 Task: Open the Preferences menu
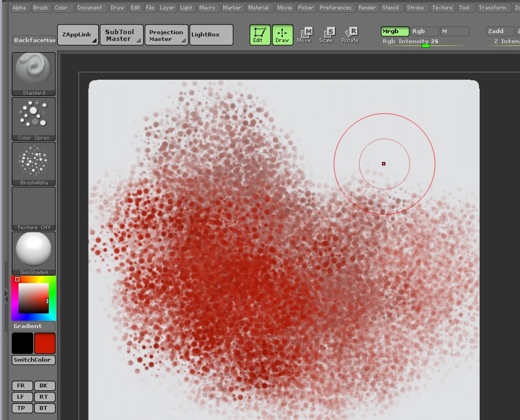[335, 8]
